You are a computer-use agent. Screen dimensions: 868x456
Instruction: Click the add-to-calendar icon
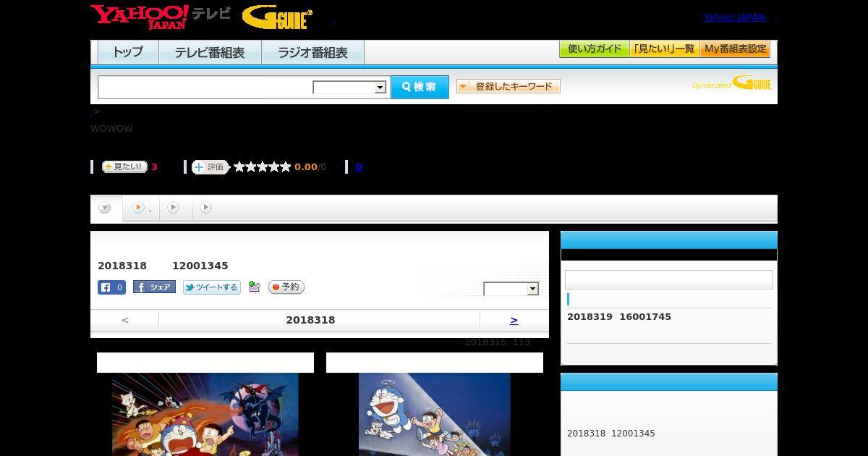click(x=254, y=287)
